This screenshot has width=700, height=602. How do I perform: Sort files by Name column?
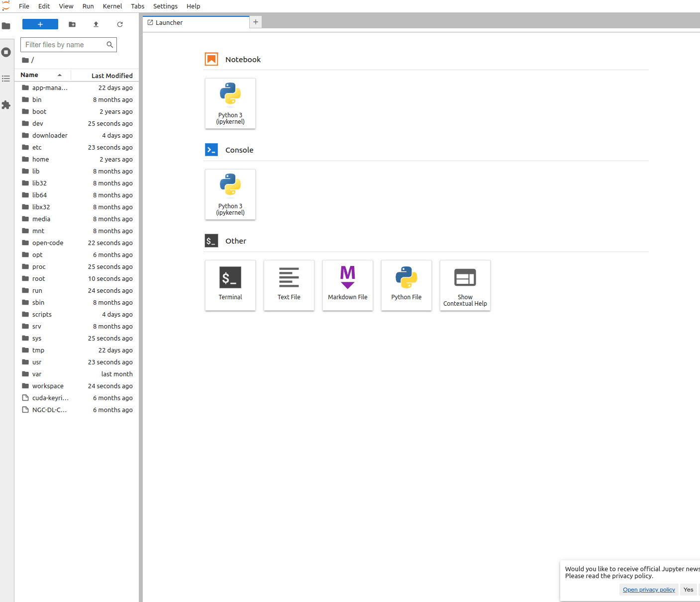point(43,75)
